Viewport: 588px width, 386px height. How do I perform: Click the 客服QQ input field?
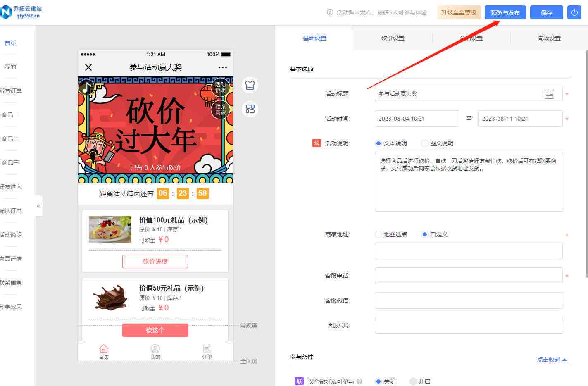tap(469, 325)
